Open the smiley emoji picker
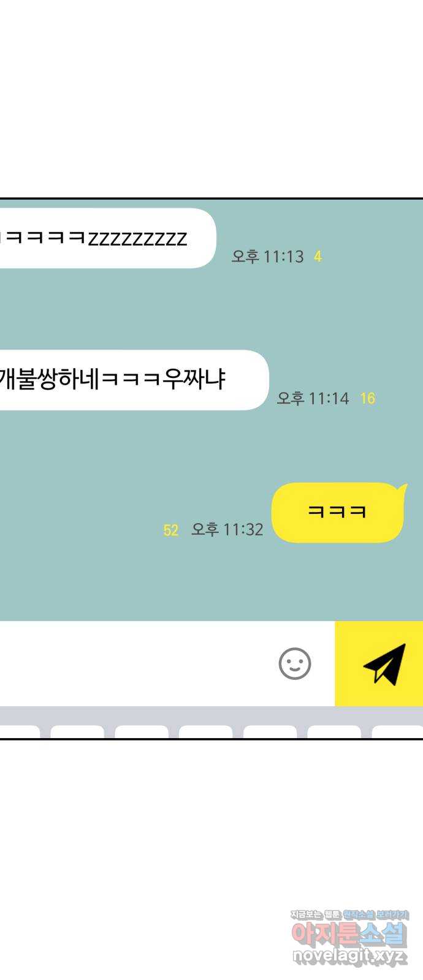Image resolution: width=423 pixels, height=980 pixels. coord(295,663)
